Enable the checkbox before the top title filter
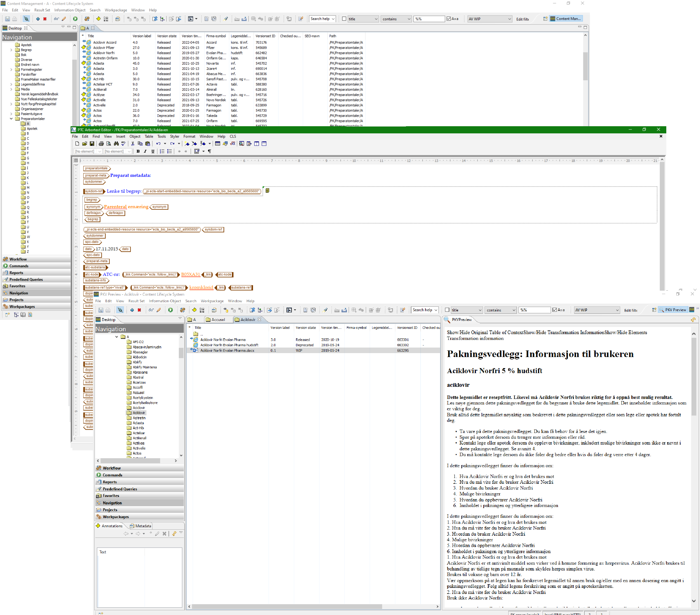This screenshot has width=700, height=615. click(x=344, y=19)
